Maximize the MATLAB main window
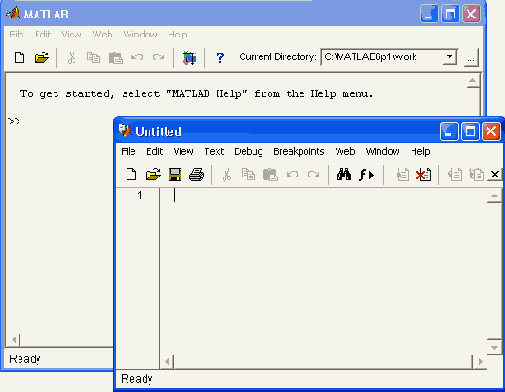This screenshot has height=392, width=505. pos(450,14)
